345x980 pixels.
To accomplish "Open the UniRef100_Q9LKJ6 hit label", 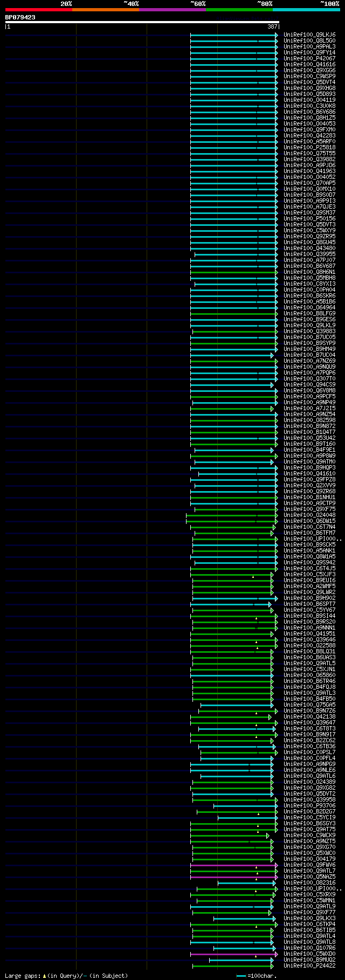I will pyautogui.click(x=309, y=35).
